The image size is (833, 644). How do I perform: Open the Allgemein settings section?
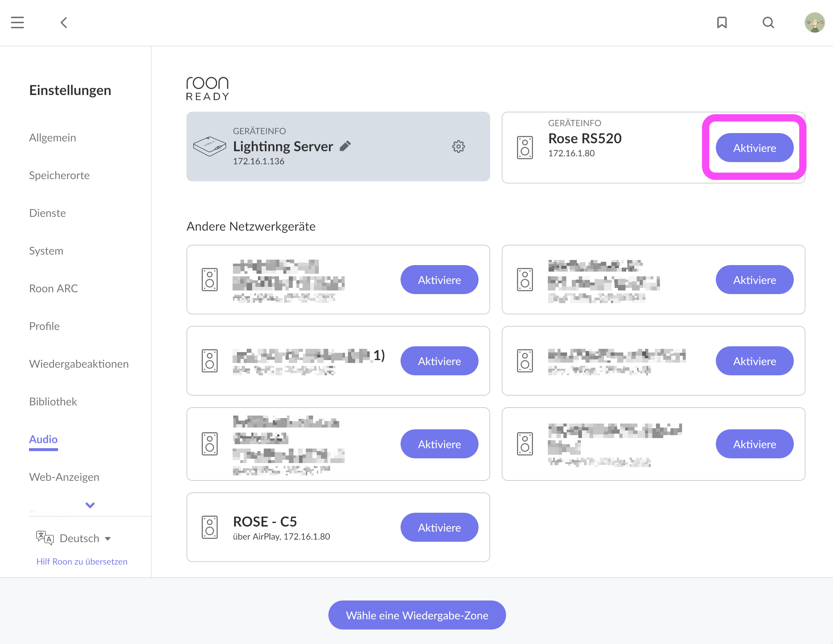click(53, 138)
